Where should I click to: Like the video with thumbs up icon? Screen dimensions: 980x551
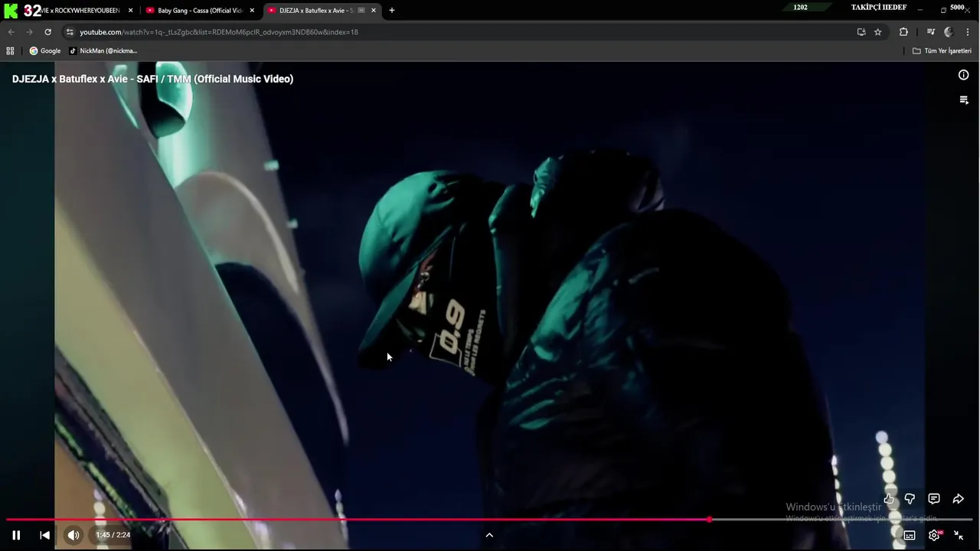pyautogui.click(x=889, y=499)
